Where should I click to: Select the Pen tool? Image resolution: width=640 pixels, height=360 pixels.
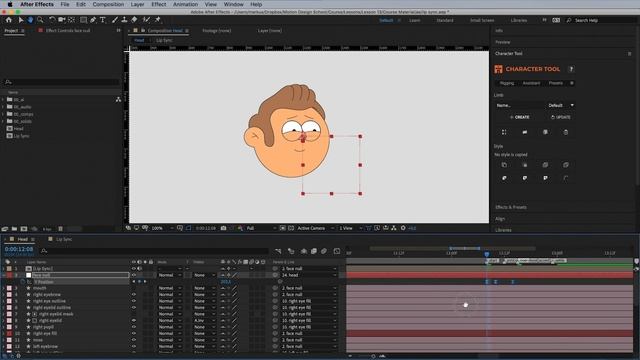pyautogui.click(x=93, y=20)
